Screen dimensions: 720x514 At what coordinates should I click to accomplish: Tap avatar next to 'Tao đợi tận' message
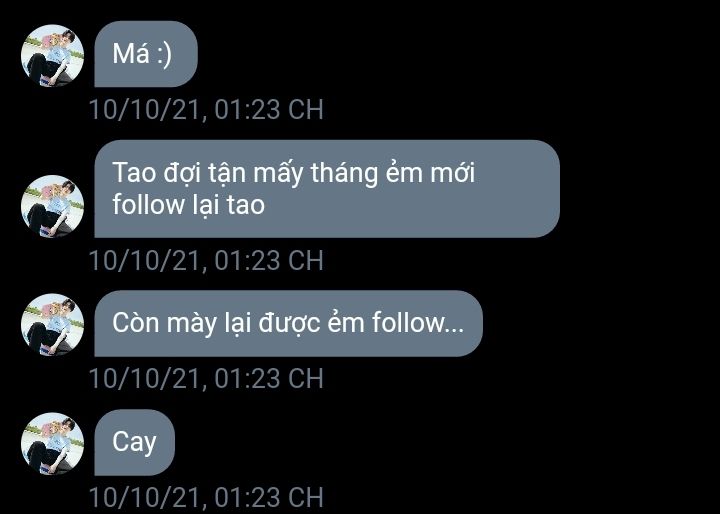(52, 206)
